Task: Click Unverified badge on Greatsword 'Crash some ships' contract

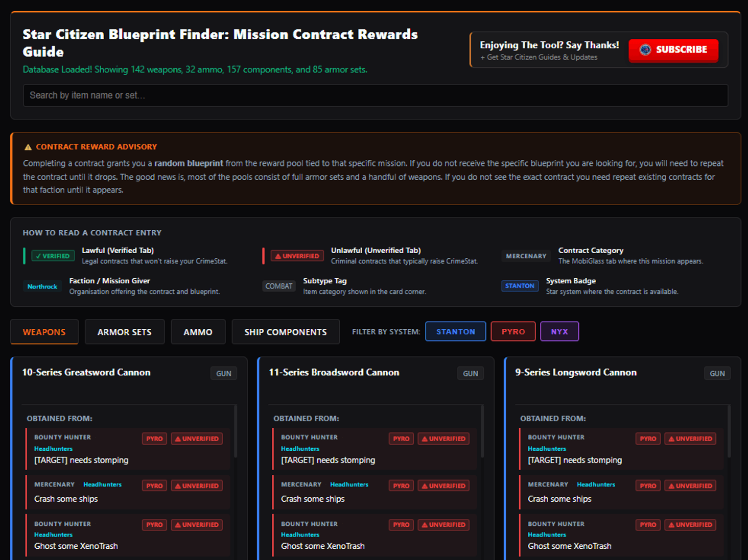Action: click(197, 485)
